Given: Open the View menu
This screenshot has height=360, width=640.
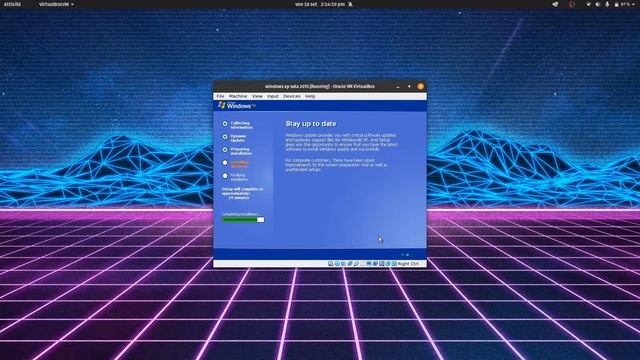Looking at the screenshot, I should [x=257, y=96].
